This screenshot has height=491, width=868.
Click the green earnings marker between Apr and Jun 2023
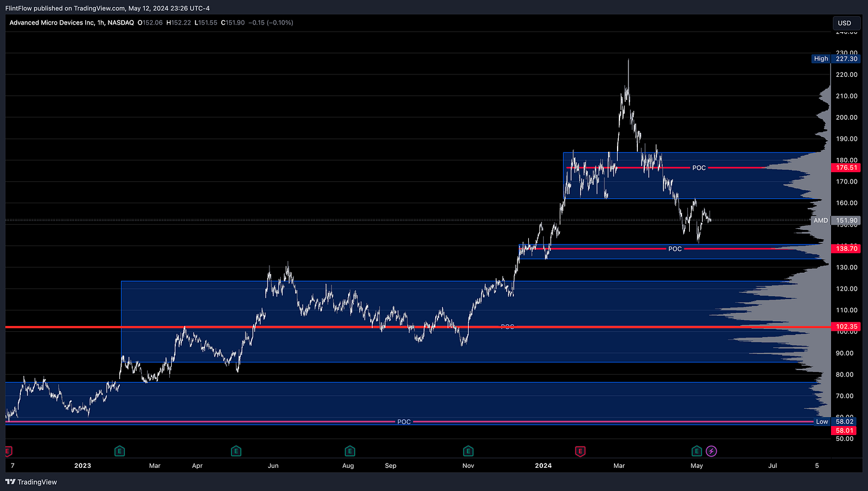[235, 451]
